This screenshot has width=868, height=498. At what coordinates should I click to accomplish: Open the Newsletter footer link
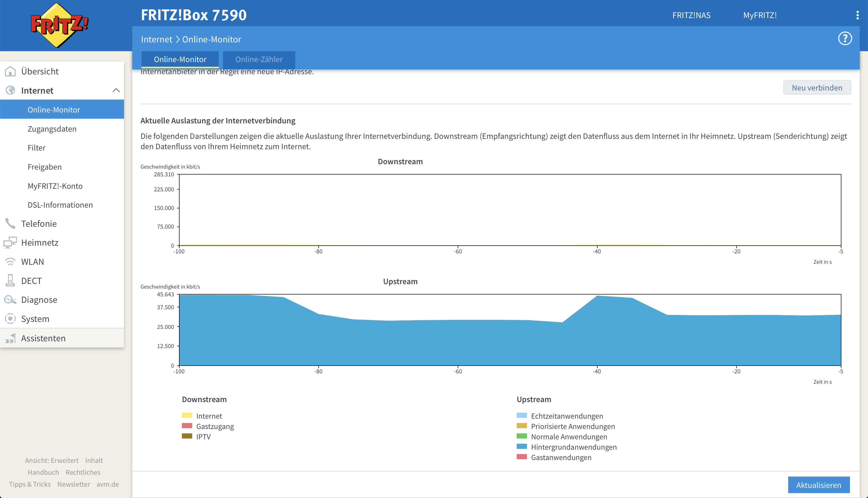point(74,484)
